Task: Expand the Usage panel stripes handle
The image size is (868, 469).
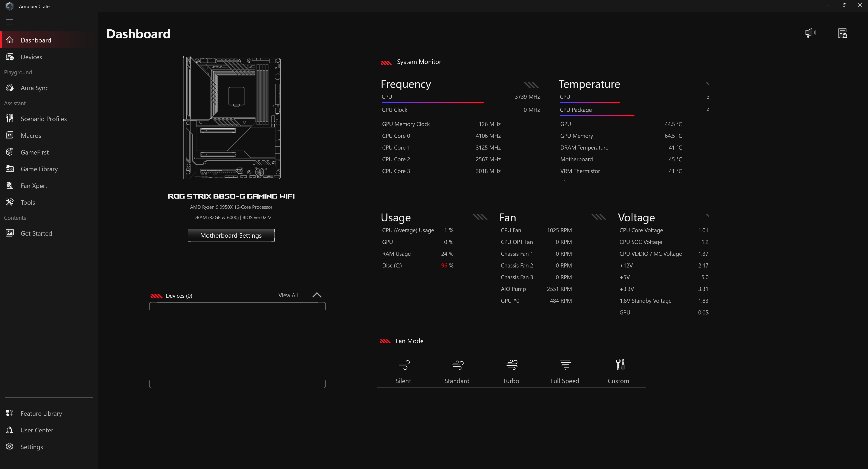Action: 480,217
